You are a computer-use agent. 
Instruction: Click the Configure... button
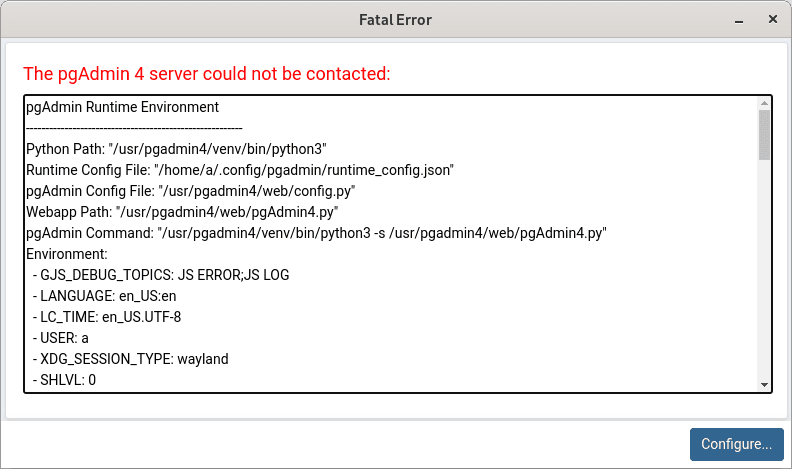[736, 444]
